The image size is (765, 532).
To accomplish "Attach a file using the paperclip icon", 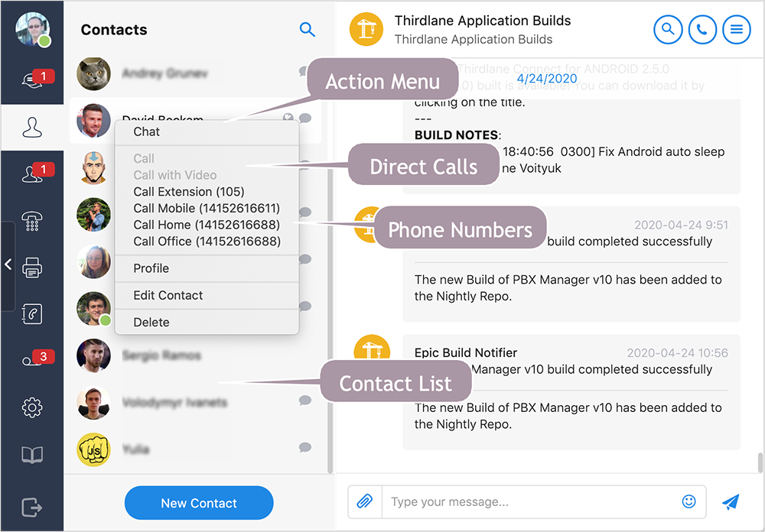I will [x=365, y=502].
